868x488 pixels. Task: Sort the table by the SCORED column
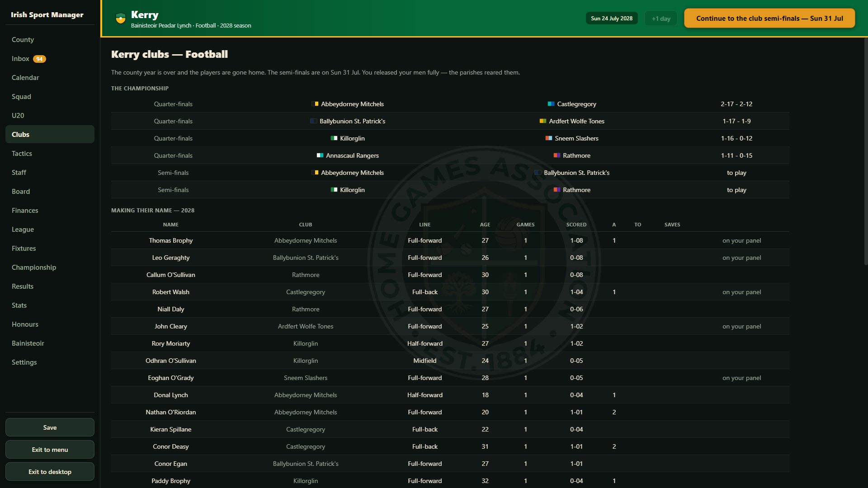pyautogui.click(x=576, y=225)
